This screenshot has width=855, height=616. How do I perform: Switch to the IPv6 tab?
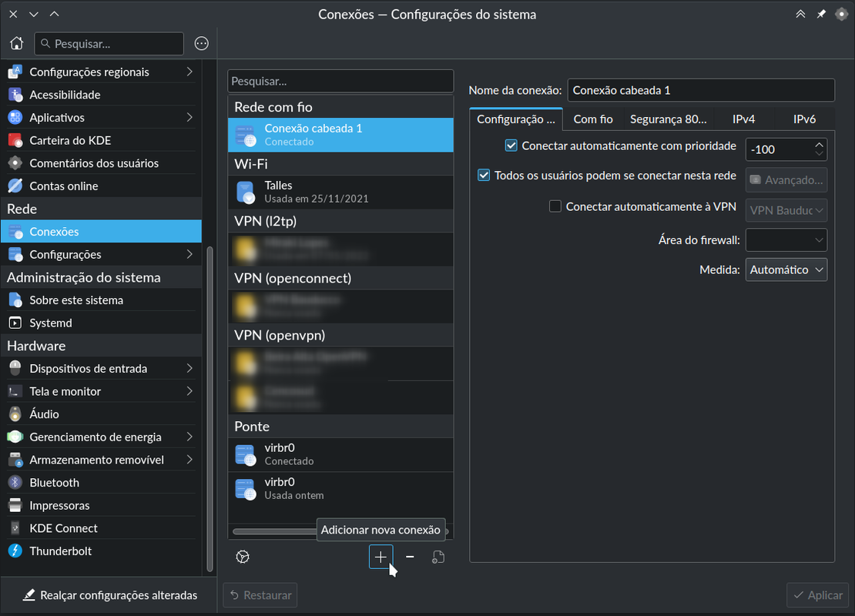point(804,119)
